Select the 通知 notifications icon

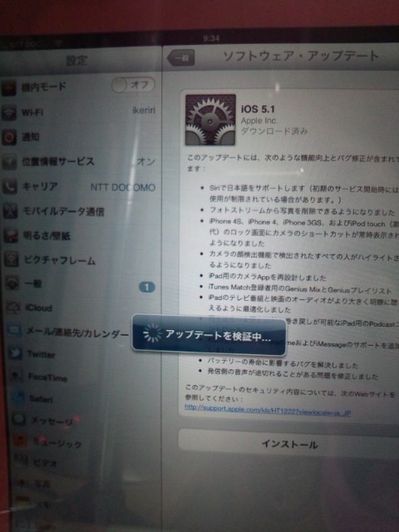pyautogui.click(x=9, y=137)
